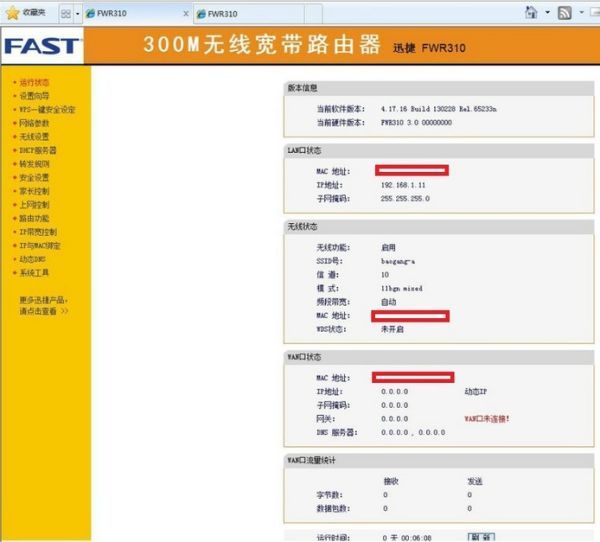Go to the browser Home page icon
Image resolution: width=600 pixels, height=542 pixels.
(x=531, y=12)
